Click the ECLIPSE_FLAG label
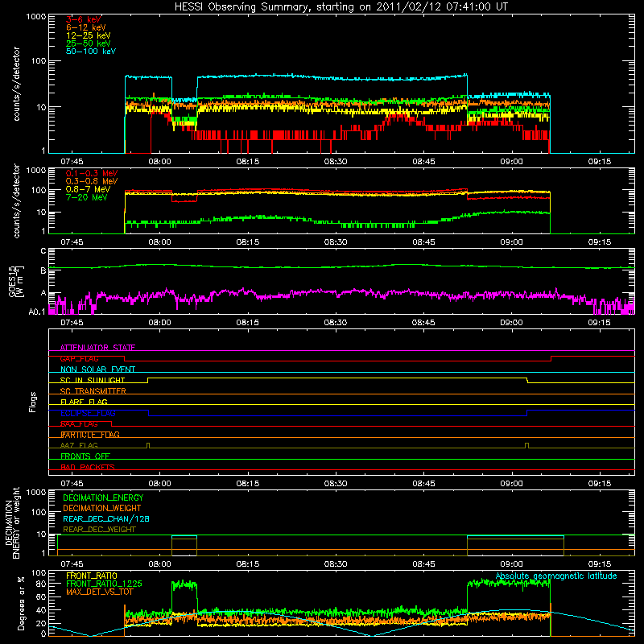 [88, 413]
